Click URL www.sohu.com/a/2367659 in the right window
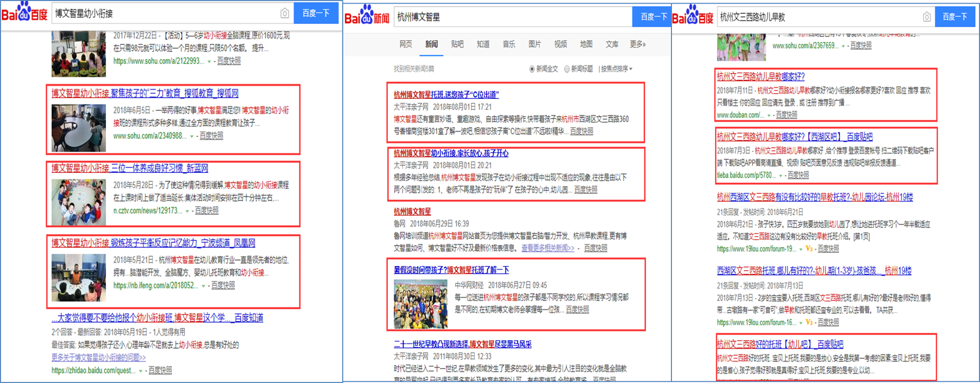Image resolution: width=980 pixels, height=383 pixels. pos(806,46)
